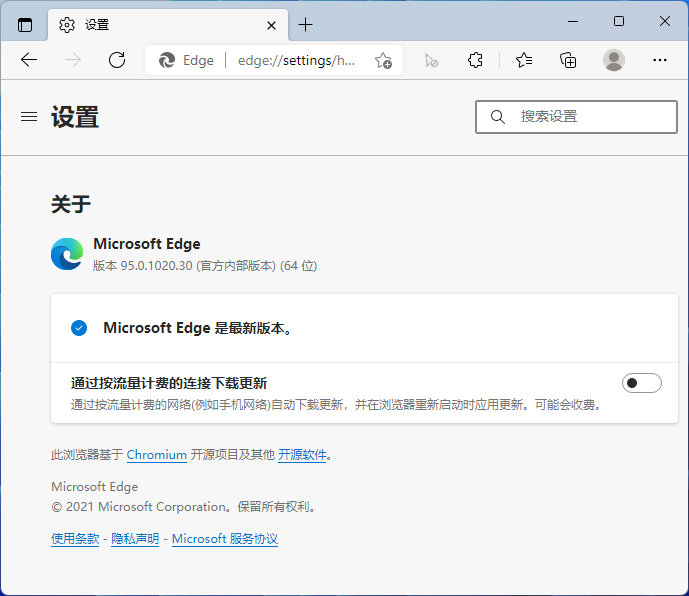Add this page to favorites via star icon

pos(383,60)
